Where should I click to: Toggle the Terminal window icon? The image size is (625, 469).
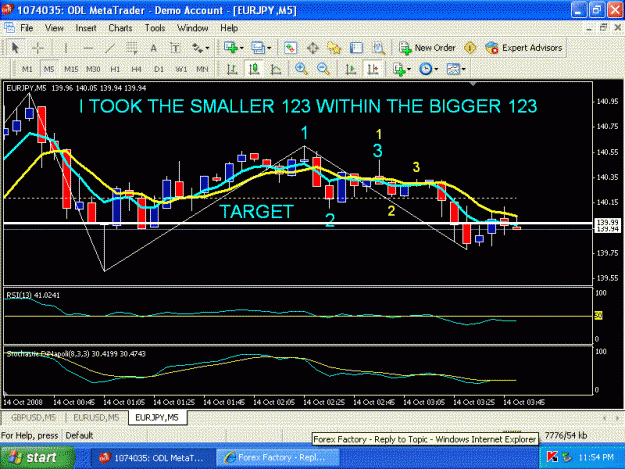click(356, 48)
